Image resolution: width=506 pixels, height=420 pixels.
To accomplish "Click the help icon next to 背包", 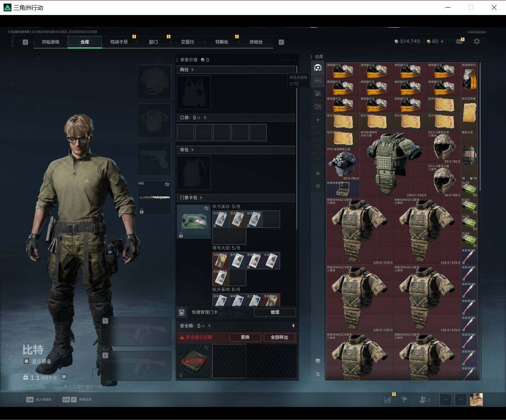I will click(193, 150).
